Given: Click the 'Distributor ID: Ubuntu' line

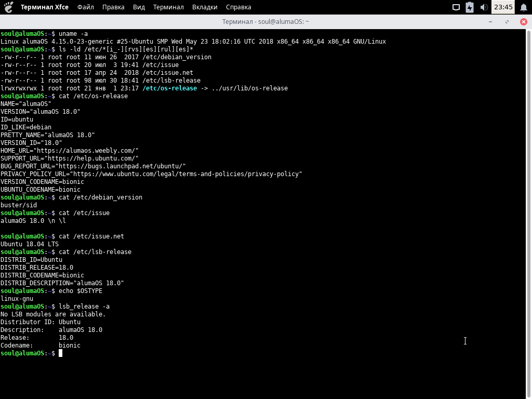Looking at the screenshot, I should 41,322.
